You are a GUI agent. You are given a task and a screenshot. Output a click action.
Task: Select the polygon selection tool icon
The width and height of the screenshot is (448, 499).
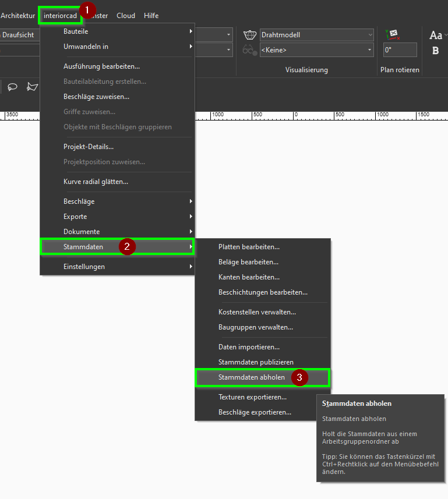(32, 87)
